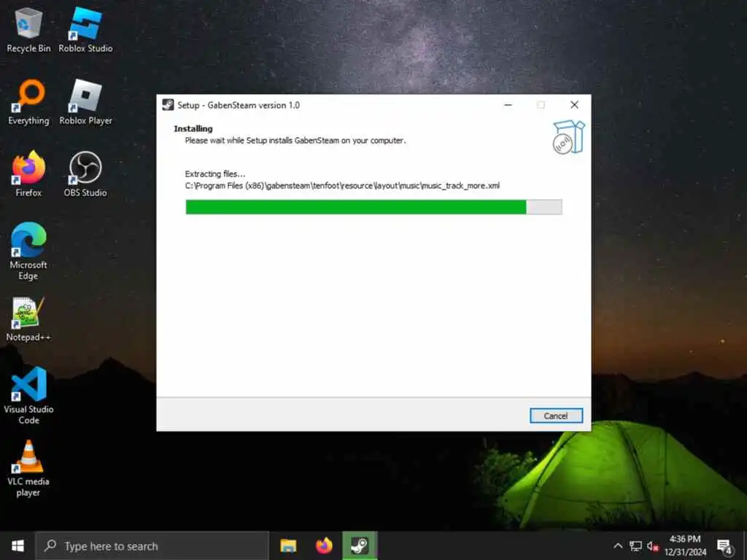Image resolution: width=747 pixels, height=560 pixels.
Task: Show hidden system tray icons
Action: [x=618, y=545]
